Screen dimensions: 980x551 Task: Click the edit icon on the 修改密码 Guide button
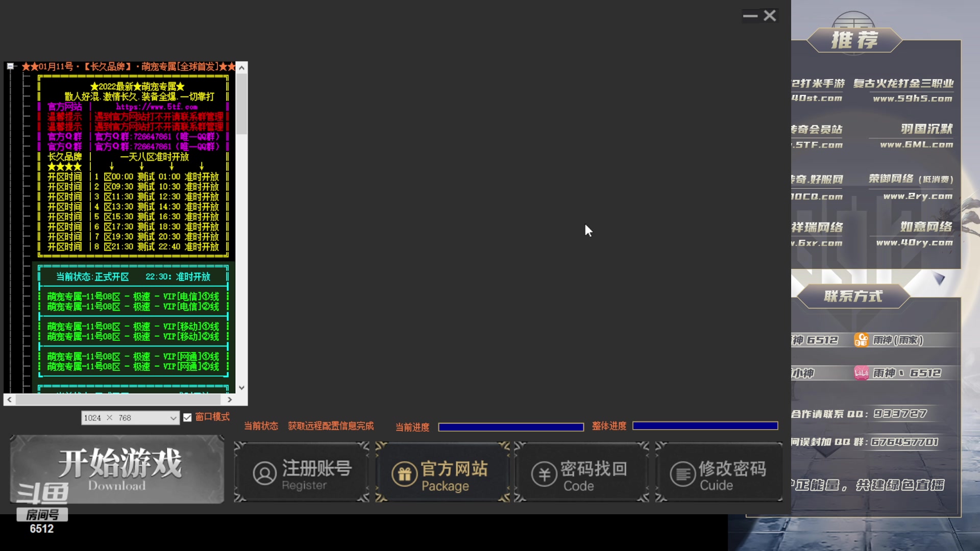click(683, 473)
